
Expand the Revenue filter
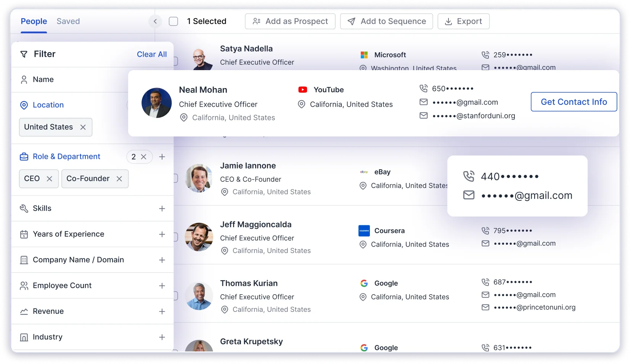pyautogui.click(x=162, y=311)
